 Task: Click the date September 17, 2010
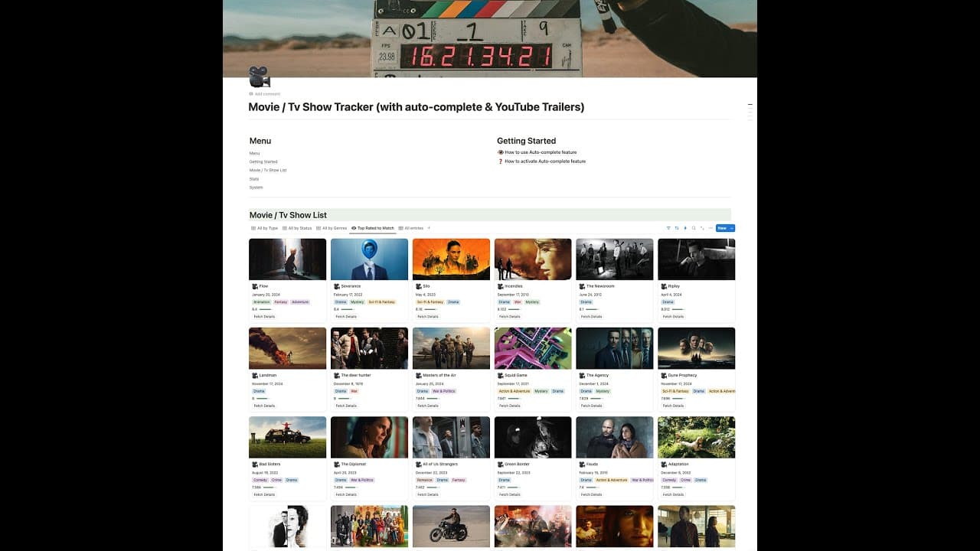click(513, 295)
